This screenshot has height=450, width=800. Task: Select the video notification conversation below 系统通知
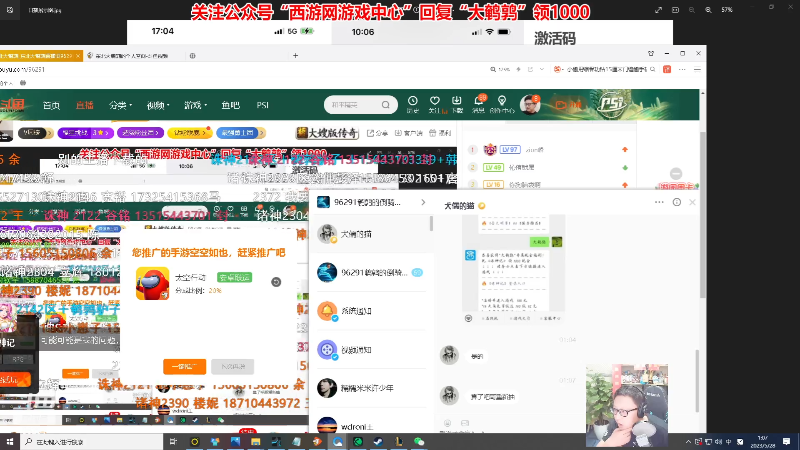[x=371, y=349]
